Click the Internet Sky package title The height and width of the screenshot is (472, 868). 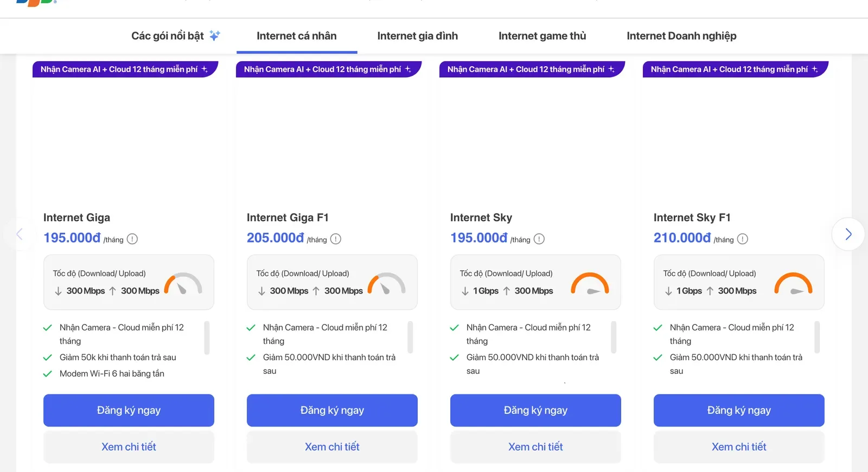tap(481, 218)
